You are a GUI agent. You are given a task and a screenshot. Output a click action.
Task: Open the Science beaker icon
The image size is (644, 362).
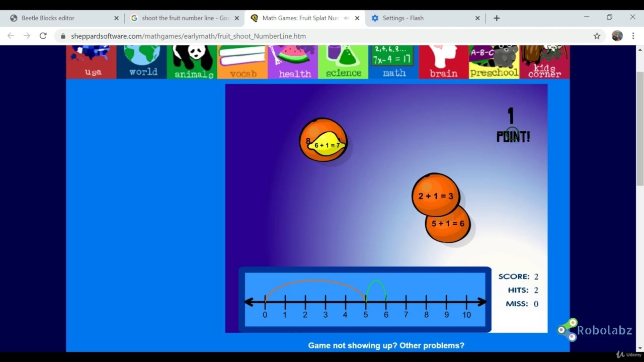coord(343,62)
